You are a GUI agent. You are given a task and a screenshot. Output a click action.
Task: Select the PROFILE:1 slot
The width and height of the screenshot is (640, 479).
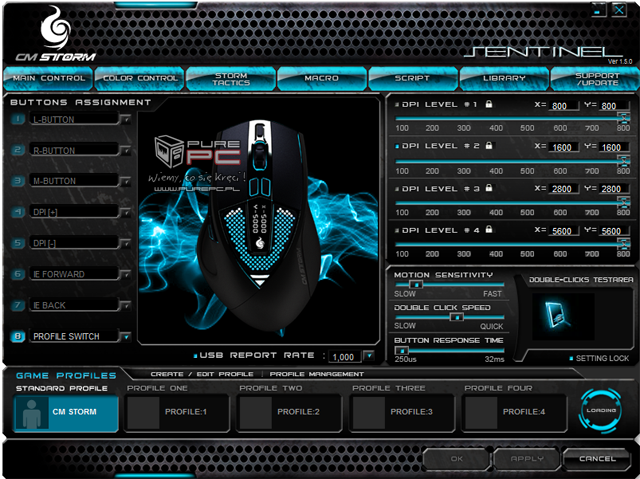pyautogui.click(x=176, y=413)
